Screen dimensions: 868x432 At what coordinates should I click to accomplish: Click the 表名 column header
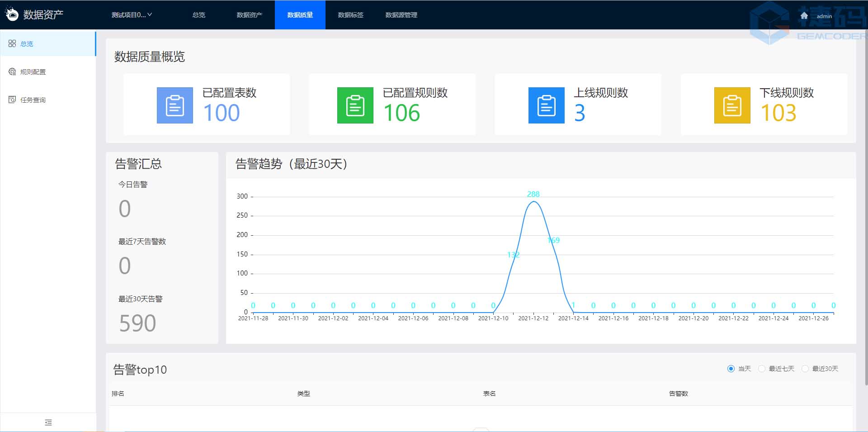pyautogui.click(x=490, y=394)
